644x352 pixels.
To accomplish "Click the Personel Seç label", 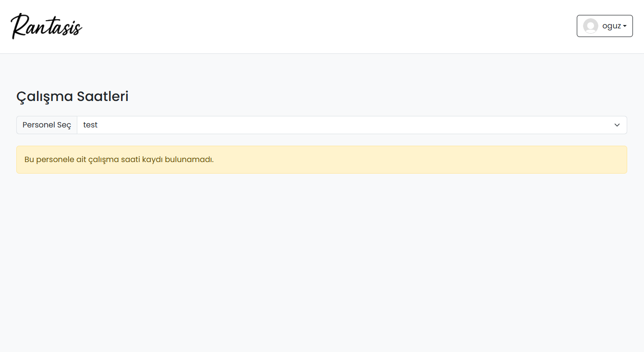I will tap(47, 125).
